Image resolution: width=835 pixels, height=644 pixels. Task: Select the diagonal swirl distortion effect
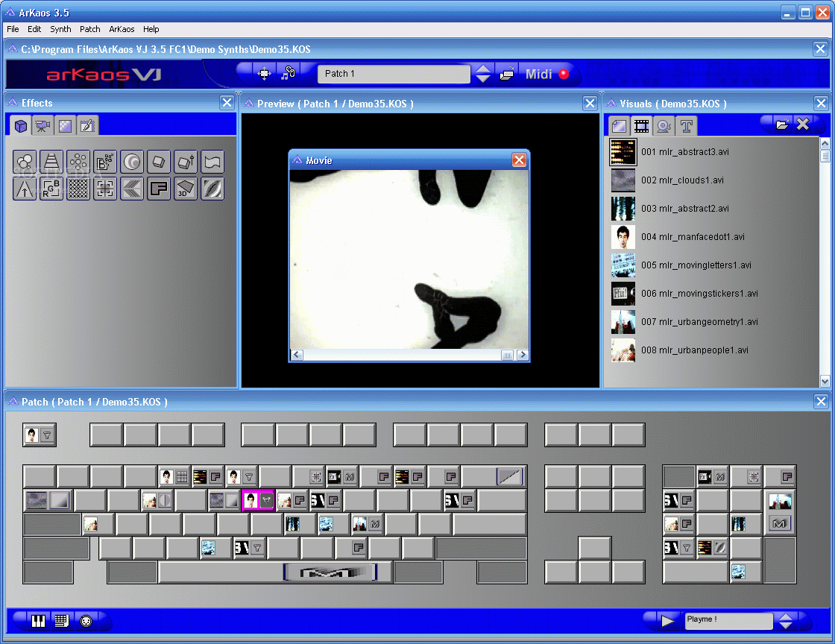tap(212, 189)
